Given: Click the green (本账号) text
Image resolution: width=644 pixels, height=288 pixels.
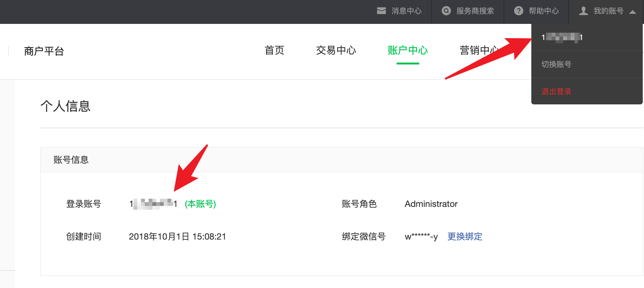Looking at the screenshot, I should [x=200, y=204].
